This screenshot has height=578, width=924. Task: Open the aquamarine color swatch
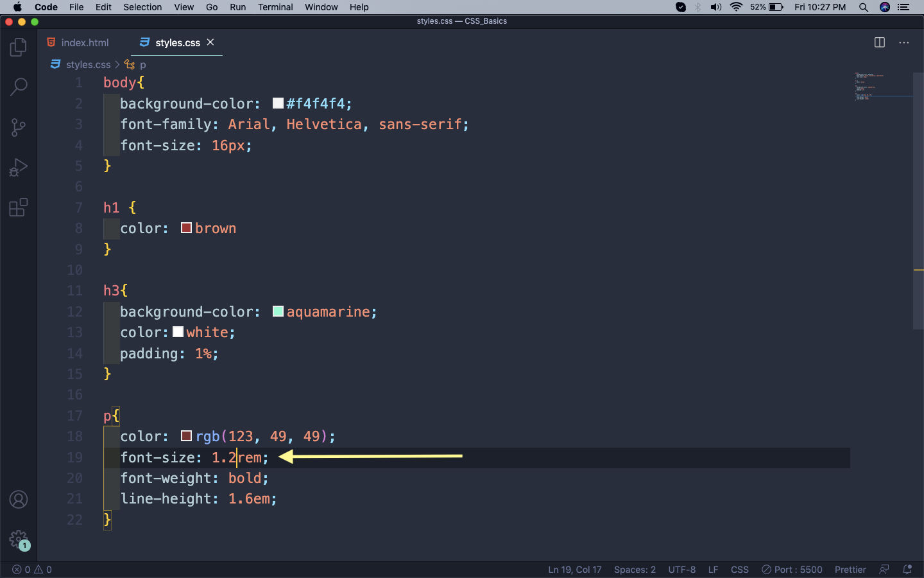pyautogui.click(x=278, y=311)
